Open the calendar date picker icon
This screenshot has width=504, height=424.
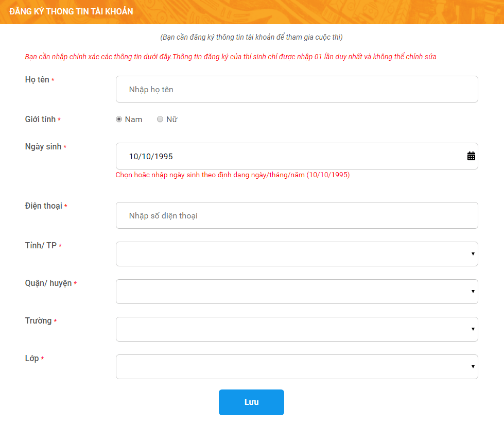(471, 156)
